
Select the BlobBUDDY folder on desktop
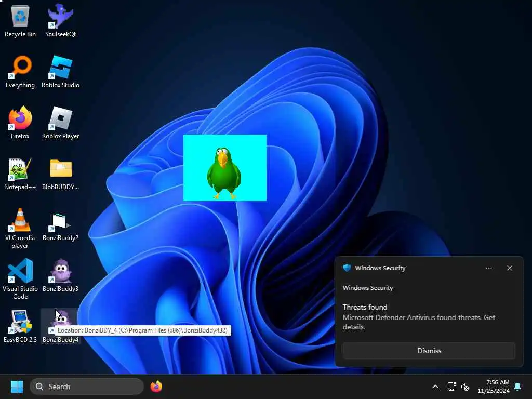click(60, 174)
